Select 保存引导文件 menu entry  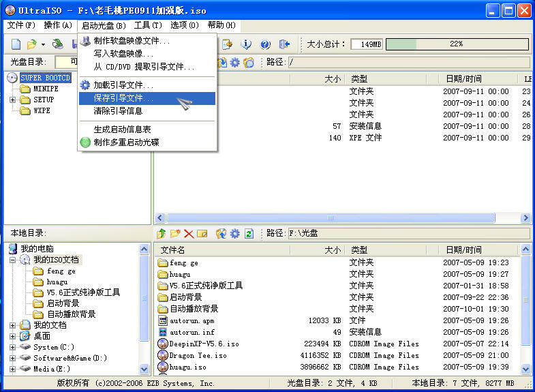(123, 98)
